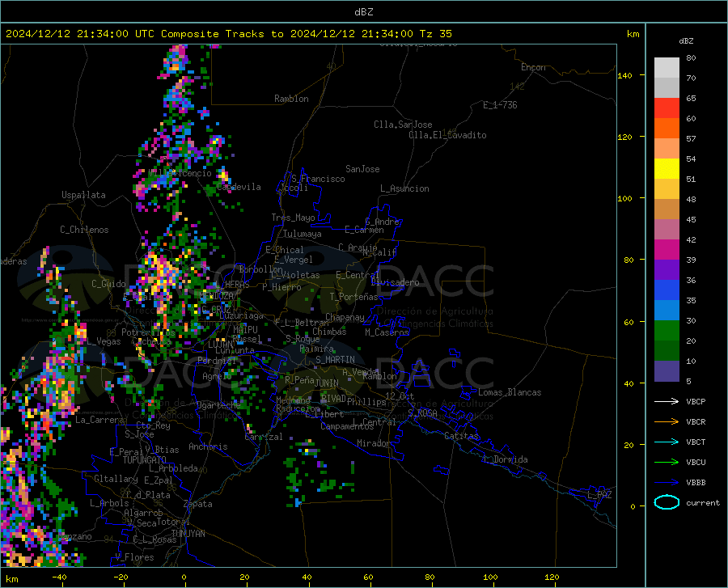Select the light gray 70-80 dBZ swatch
This screenshot has height=588, width=728.
pos(667,68)
